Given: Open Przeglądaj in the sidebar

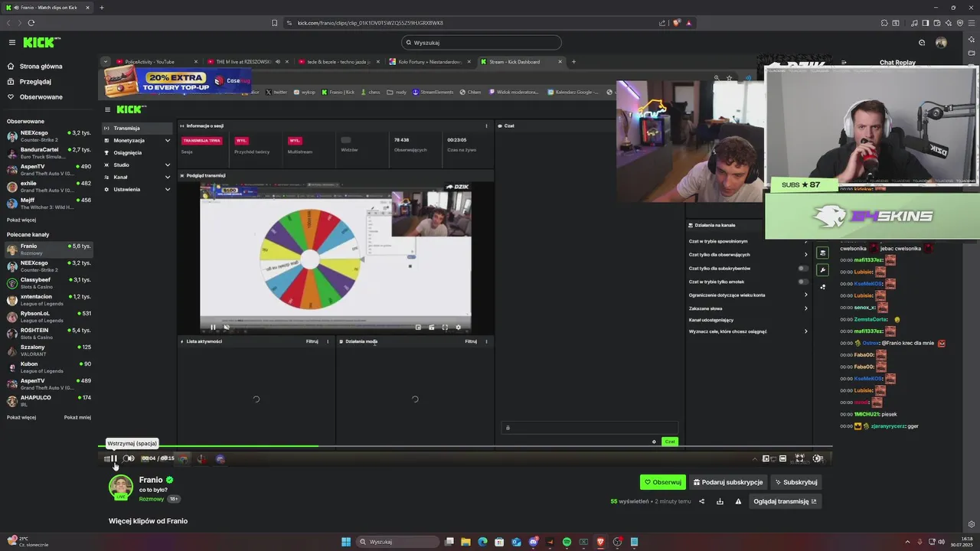Looking at the screenshot, I should coord(35,82).
